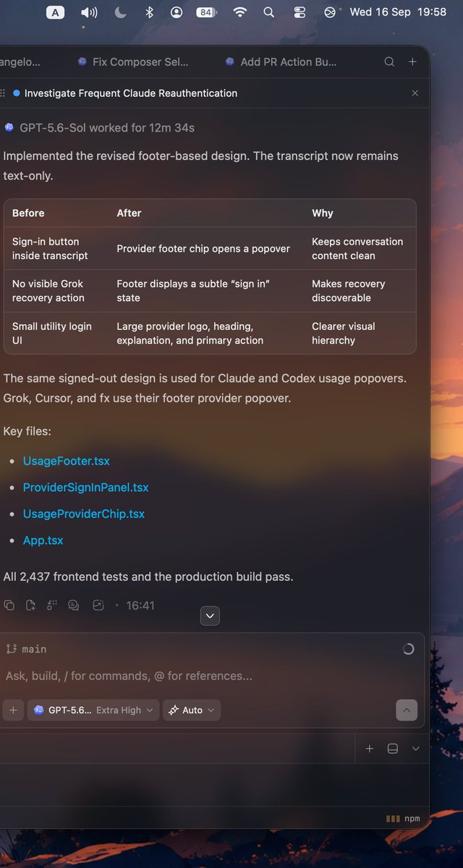Switch to Add PR Action Bu... tab

[281, 62]
